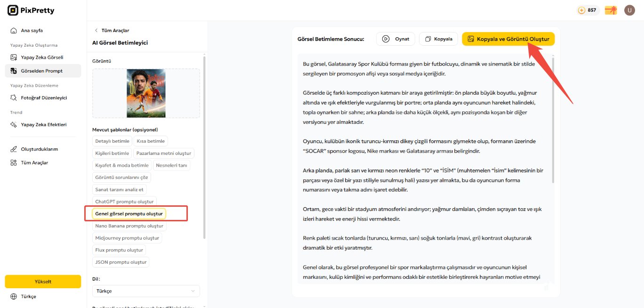Image resolution: width=644 pixels, height=308 pixels.
Task: Click the credits coin icon showing 857
Action: point(582,10)
